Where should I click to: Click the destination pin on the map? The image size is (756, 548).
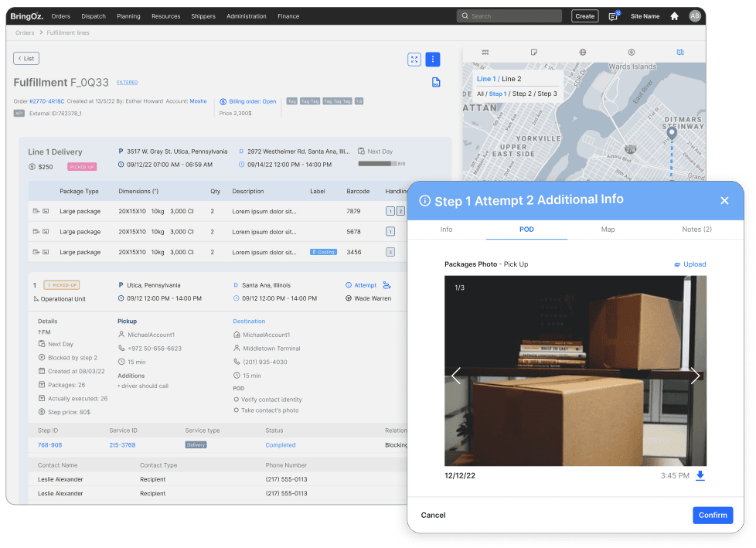[x=671, y=134]
